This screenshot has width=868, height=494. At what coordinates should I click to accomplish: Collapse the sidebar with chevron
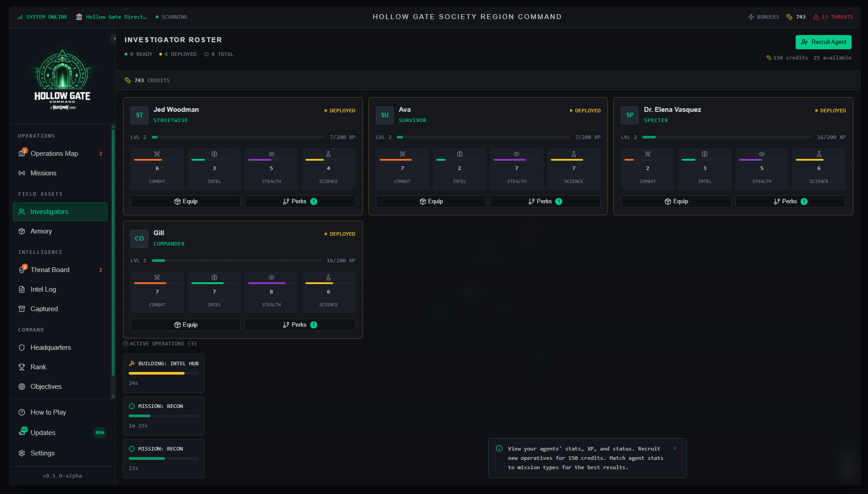coord(114,39)
